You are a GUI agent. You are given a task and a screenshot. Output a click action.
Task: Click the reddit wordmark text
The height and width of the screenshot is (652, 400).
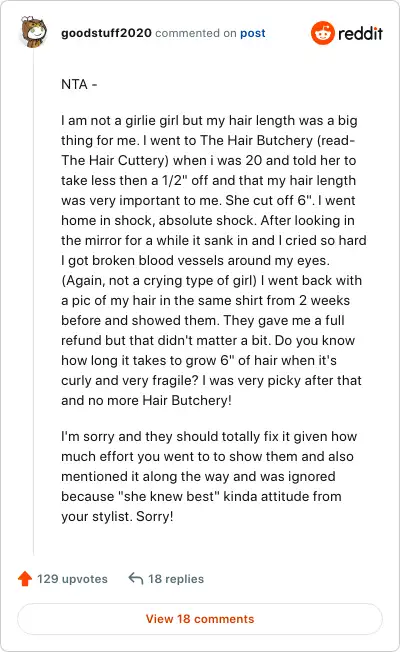point(360,34)
